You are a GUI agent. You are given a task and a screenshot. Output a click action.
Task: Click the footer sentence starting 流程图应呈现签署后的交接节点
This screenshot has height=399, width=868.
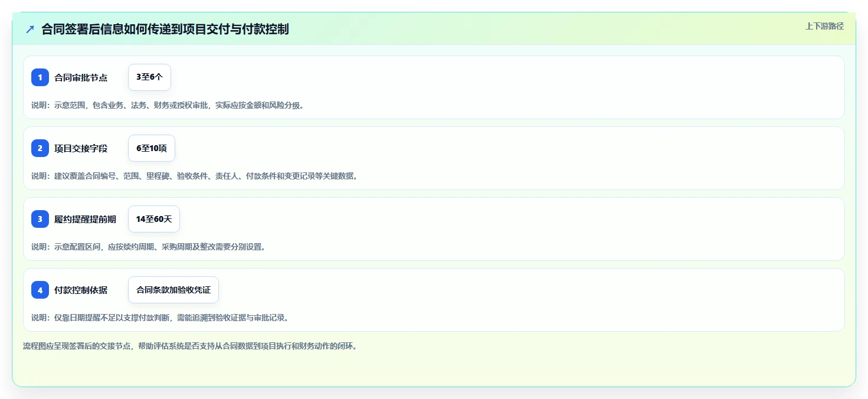[189, 346]
